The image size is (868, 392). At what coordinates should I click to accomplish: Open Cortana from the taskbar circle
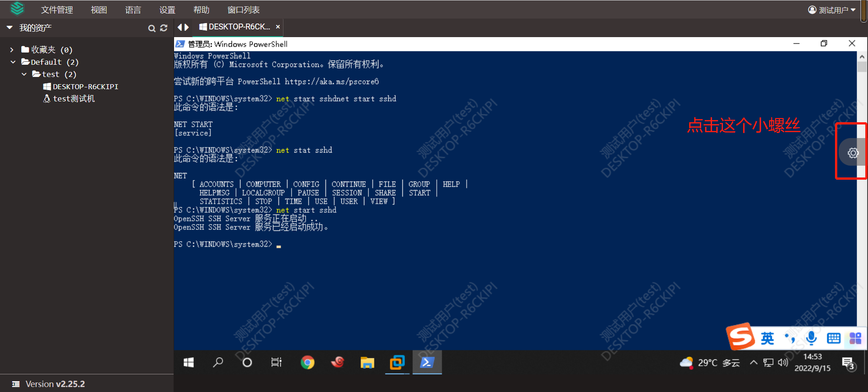(247, 362)
